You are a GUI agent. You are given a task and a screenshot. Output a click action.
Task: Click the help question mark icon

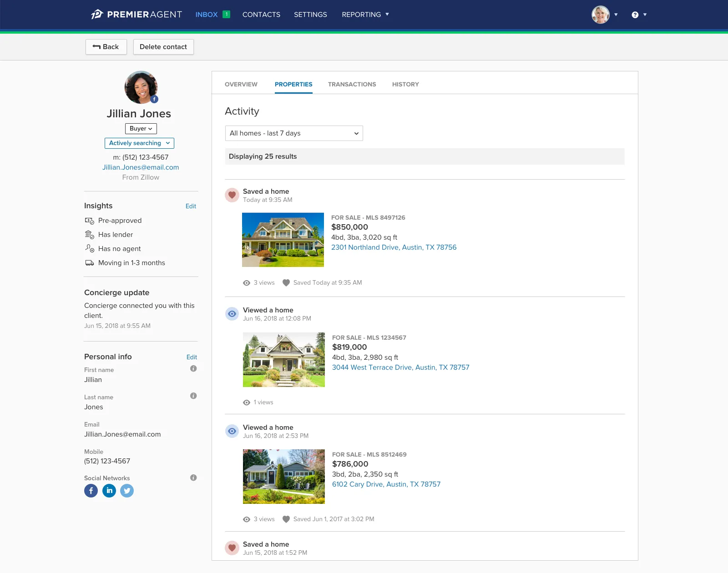(x=635, y=15)
